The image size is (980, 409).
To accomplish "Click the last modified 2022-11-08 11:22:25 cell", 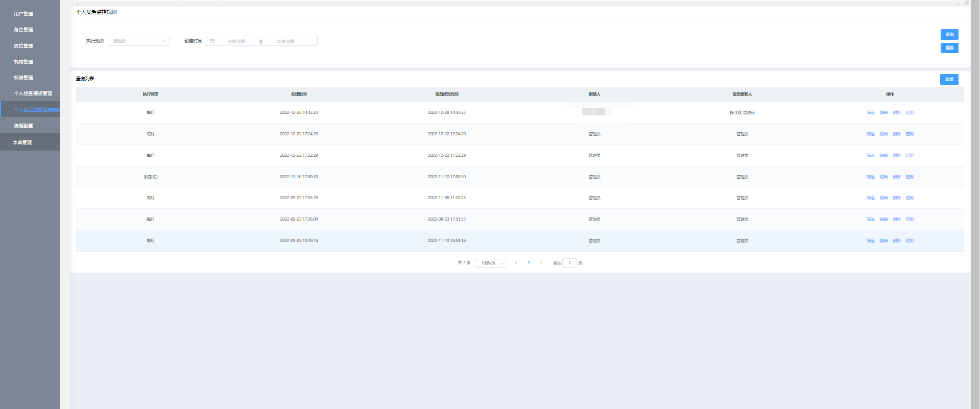I will click(x=447, y=198).
